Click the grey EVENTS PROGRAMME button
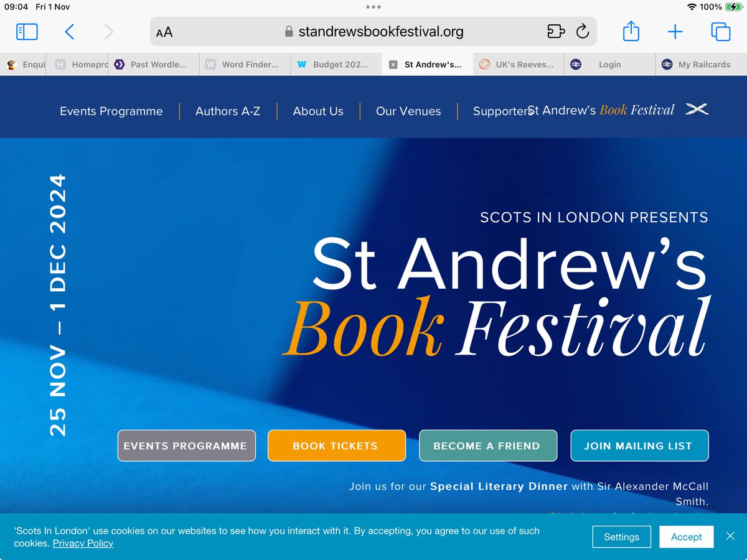 tap(187, 446)
